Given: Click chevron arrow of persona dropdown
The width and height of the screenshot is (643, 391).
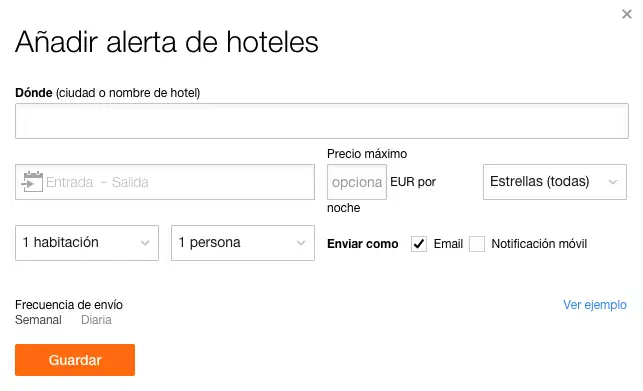Looking at the screenshot, I should tap(301, 243).
